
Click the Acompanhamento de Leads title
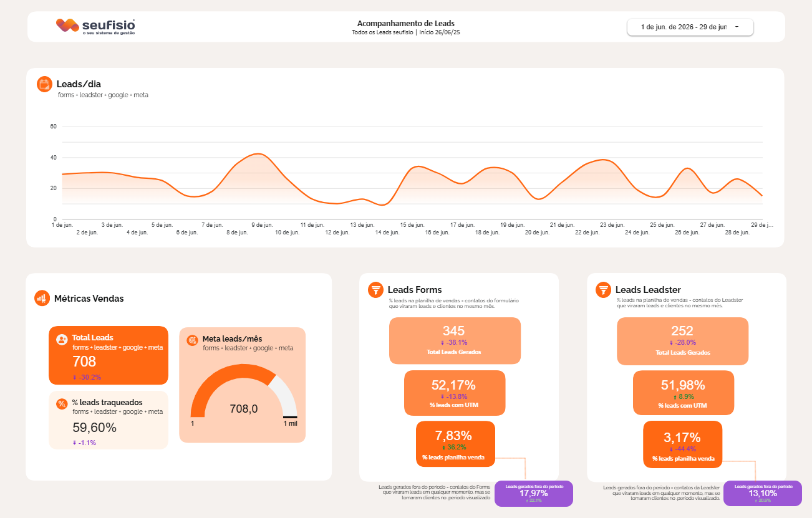coord(406,23)
